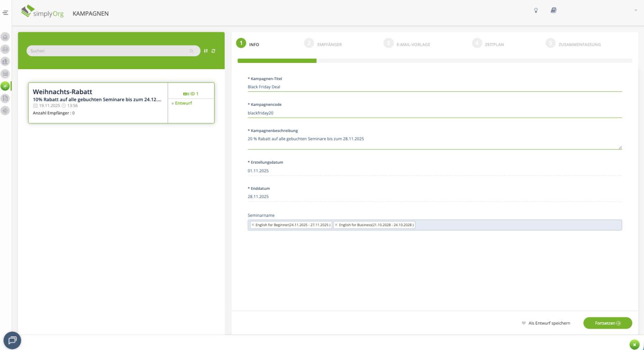
Task: Expand the user menu chevron at top right
Action: tap(636, 10)
